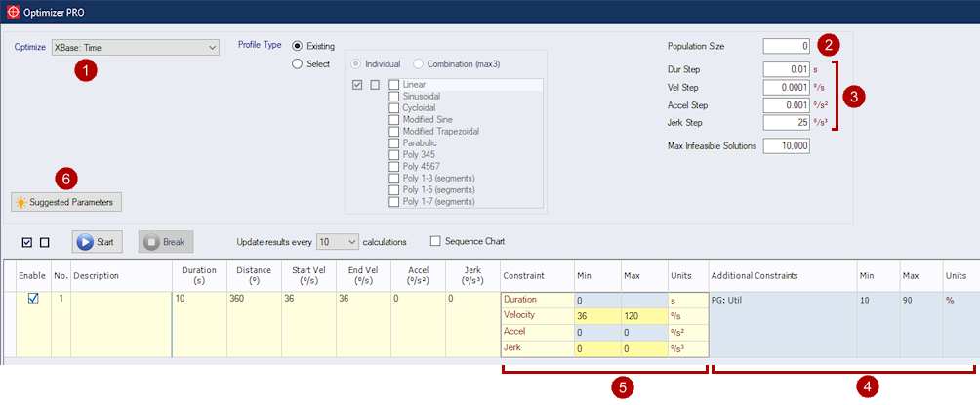Click the select-all profiles icon beside Linear
Screen dimensions: 980x405
coord(357,85)
